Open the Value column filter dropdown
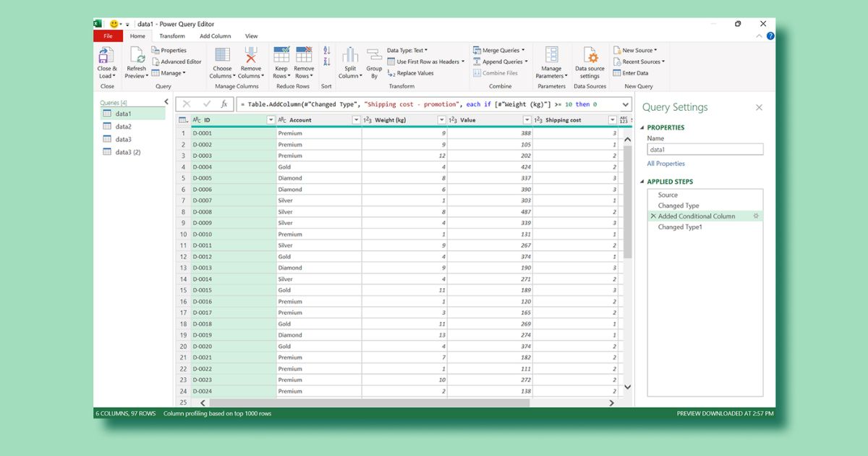The width and height of the screenshot is (868, 456). tap(527, 120)
